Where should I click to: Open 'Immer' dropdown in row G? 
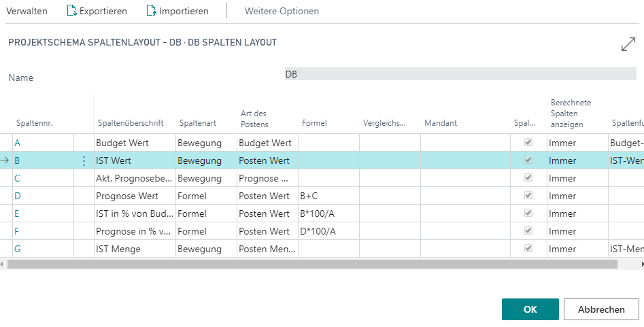[x=577, y=249]
